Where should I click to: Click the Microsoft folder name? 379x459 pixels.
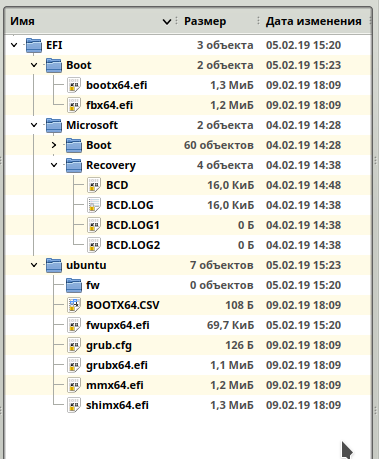click(x=92, y=125)
